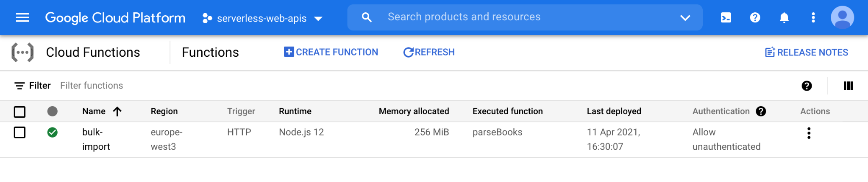Open the Release Notes link
868x182 pixels.
(x=807, y=52)
